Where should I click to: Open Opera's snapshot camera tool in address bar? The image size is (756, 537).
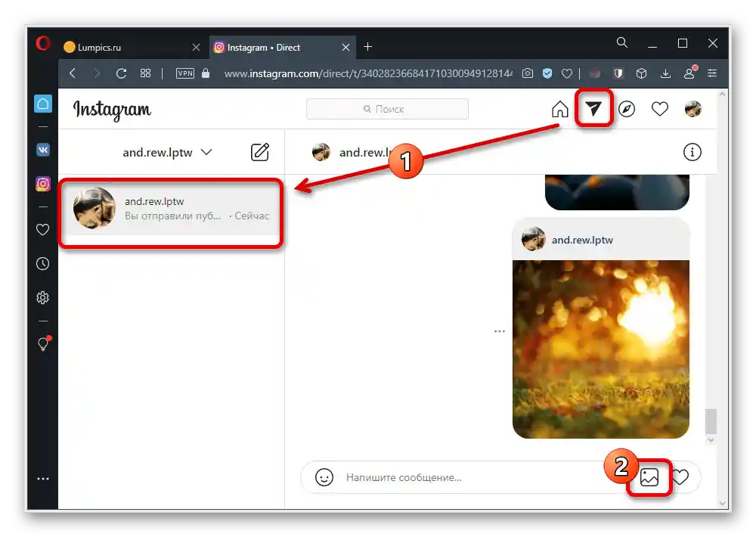(528, 73)
